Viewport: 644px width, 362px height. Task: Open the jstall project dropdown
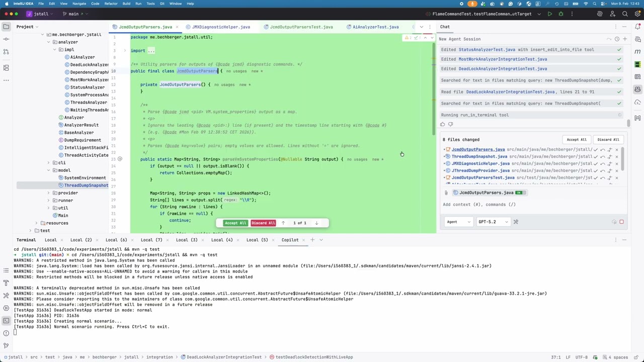(40, 14)
